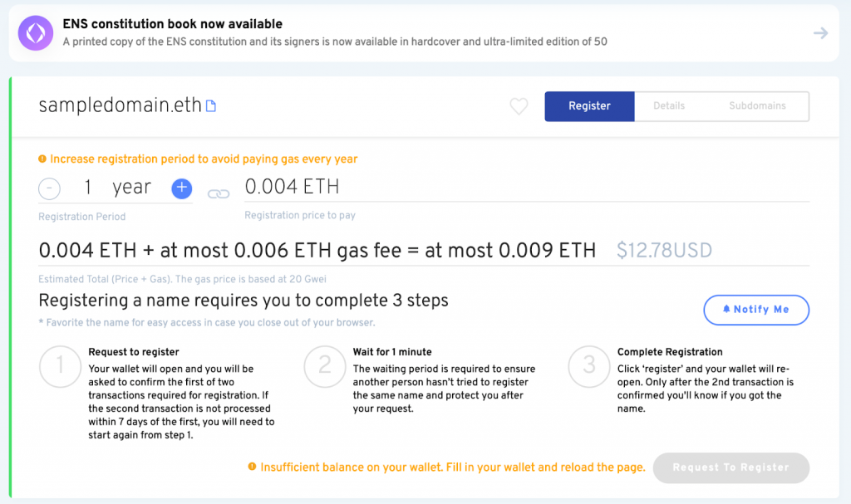Copy the sampledomain.eth name via copy icon
The width and height of the screenshot is (851, 504).
211,106
